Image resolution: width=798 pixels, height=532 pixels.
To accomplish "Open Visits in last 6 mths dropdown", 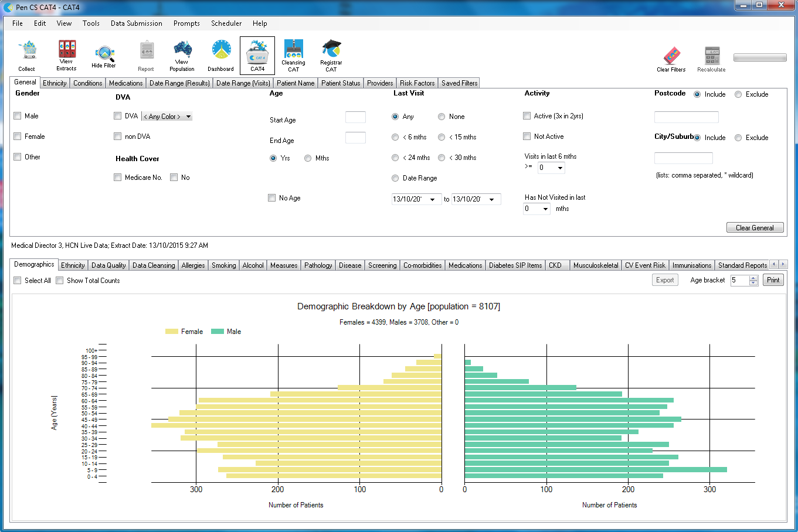I will click(x=551, y=168).
